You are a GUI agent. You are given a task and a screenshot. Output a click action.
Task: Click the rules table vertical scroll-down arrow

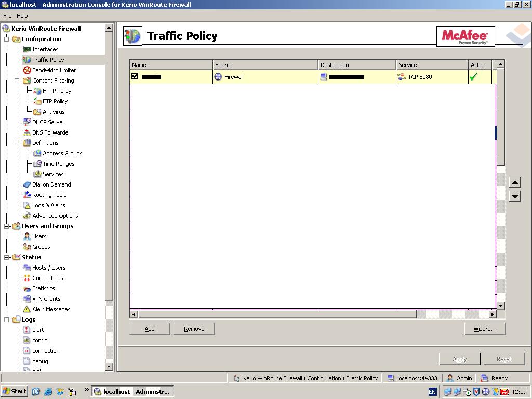coord(500,305)
